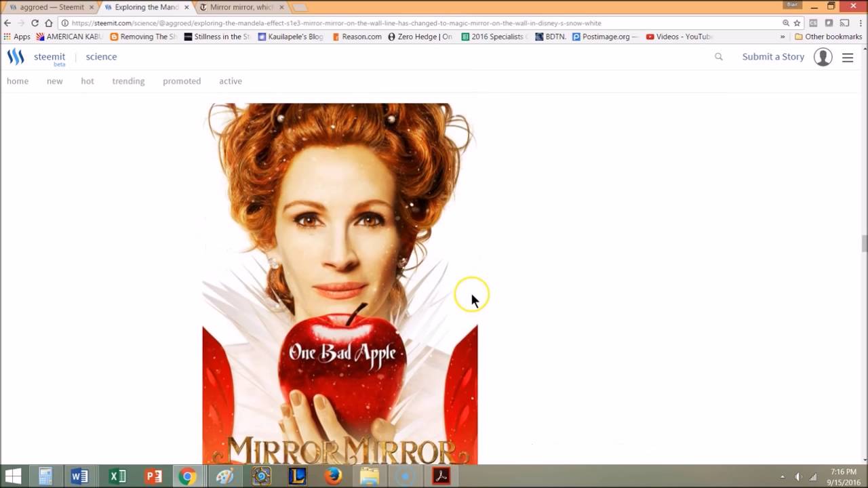Click the Mirror Mirror movie poster image
This screenshot has height=488, width=868.
(340, 283)
